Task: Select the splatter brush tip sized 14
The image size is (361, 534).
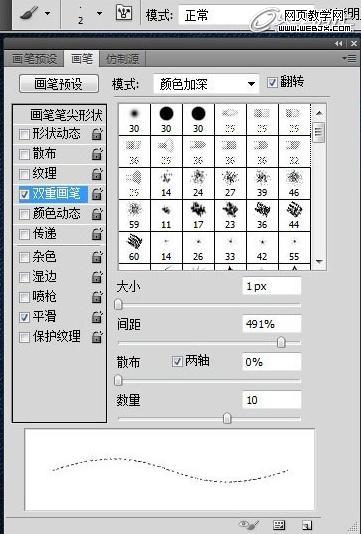Action: pyautogui.click(x=166, y=184)
